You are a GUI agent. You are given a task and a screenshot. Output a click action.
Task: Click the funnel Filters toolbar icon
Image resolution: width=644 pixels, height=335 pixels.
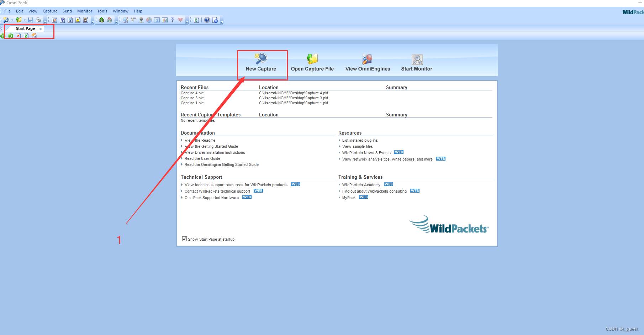tap(62, 20)
